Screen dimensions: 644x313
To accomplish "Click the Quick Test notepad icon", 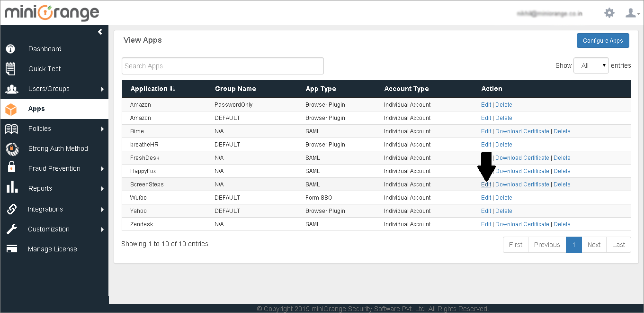I will coord(10,69).
